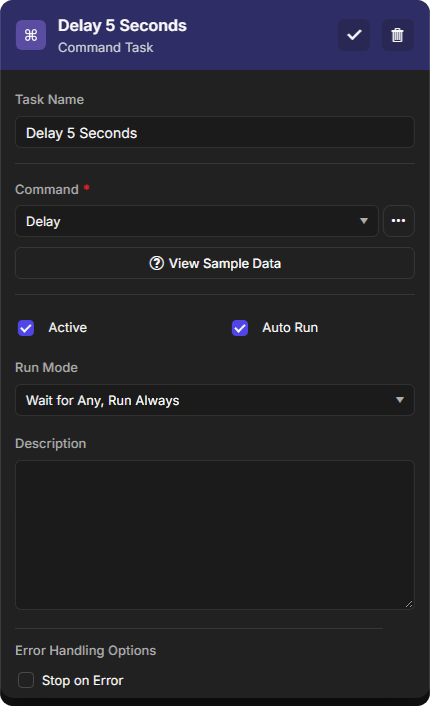430x706 pixels.
Task: Click the 'Delay 5 Seconds' header title
Action: [122, 26]
